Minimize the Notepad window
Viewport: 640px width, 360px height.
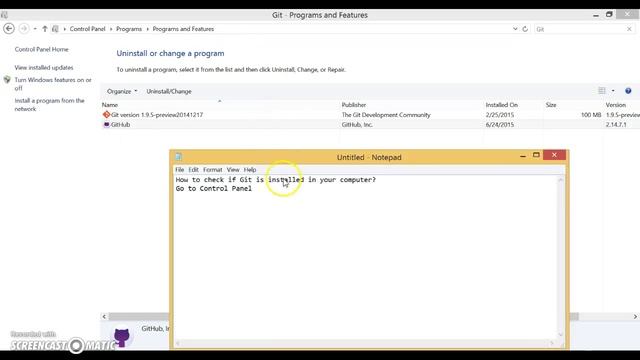tap(523, 156)
